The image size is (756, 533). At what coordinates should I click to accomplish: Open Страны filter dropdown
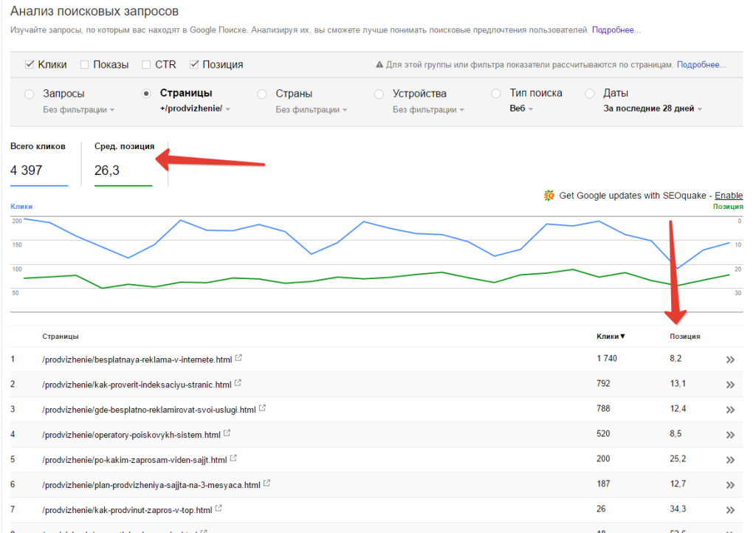(312, 109)
